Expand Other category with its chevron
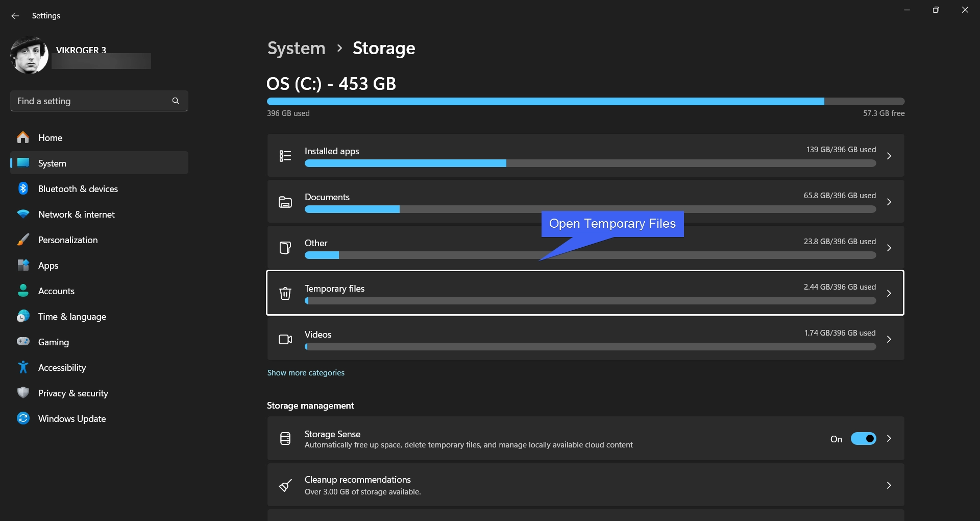 click(x=889, y=248)
